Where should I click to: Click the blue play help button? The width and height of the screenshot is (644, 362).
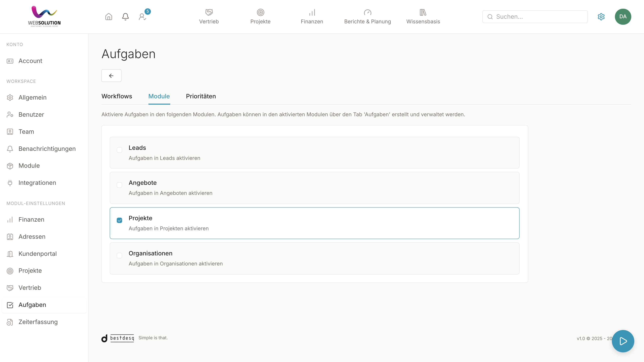pos(623,341)
